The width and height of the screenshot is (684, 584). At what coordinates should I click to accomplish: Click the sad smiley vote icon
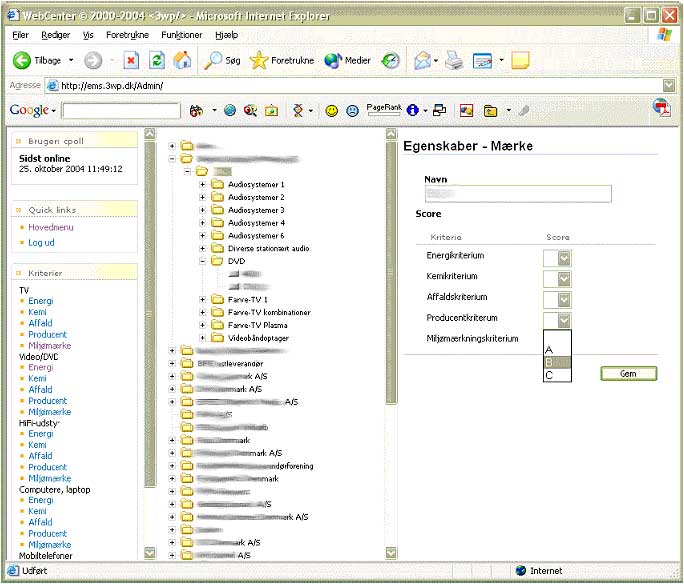[x=352, y=111]
